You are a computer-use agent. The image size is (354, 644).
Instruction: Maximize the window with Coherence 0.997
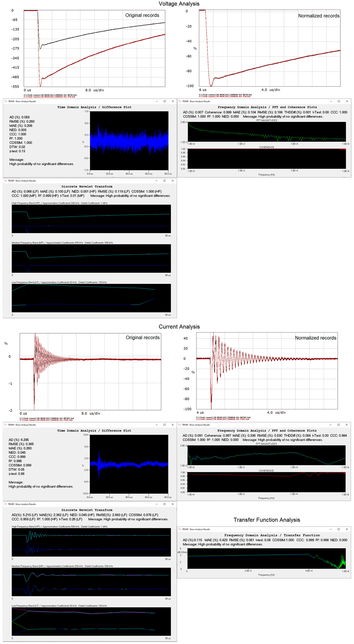coord(338,425)
